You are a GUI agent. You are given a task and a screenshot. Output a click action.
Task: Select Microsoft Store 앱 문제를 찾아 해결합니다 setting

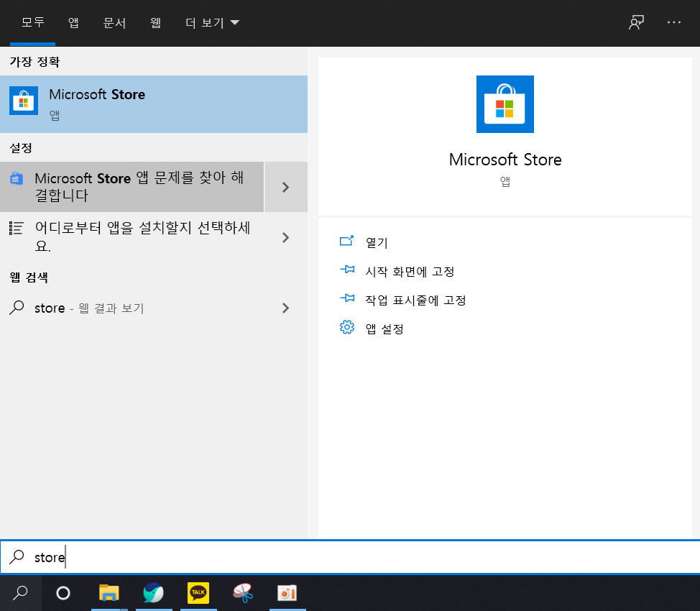coord(132,187)
